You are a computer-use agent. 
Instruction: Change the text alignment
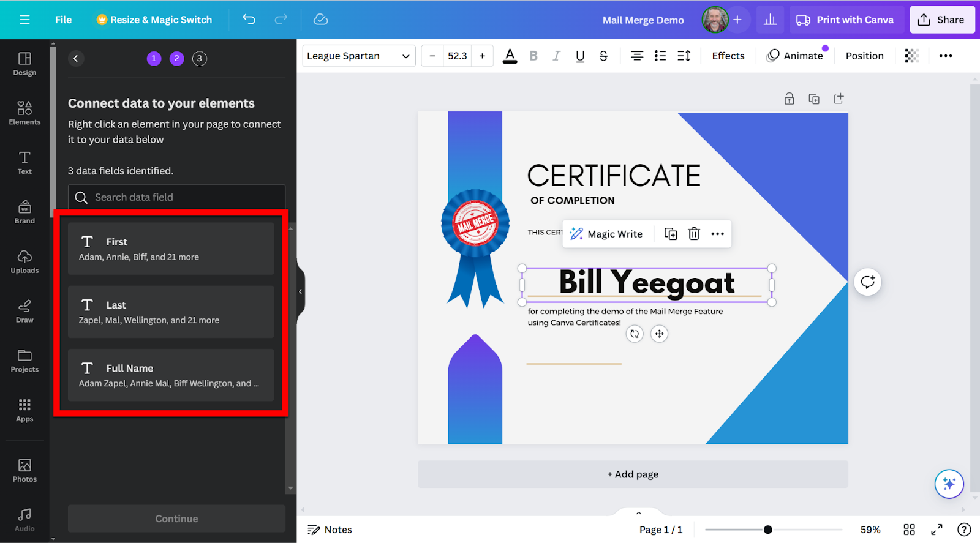pos(637,56)
